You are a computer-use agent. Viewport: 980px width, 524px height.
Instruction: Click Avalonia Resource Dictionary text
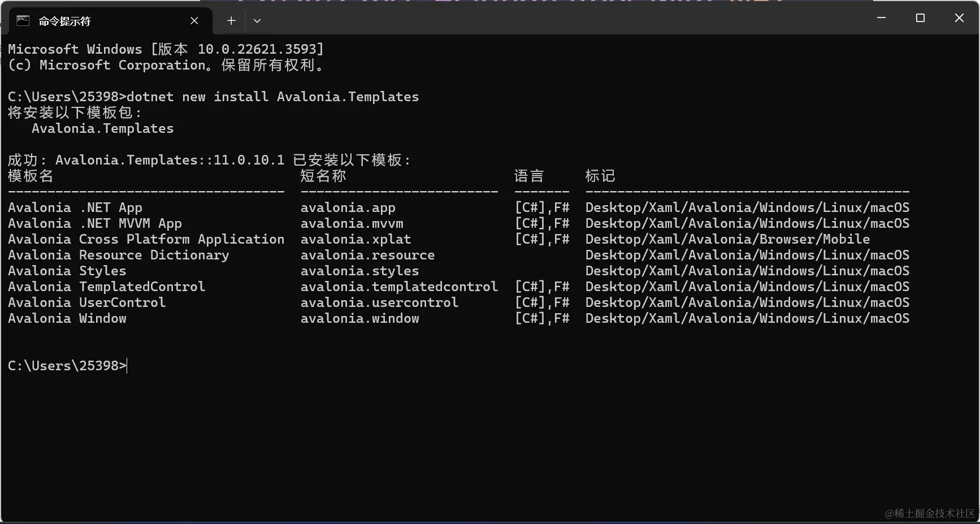pyautogui.click(x=119, y=255)
